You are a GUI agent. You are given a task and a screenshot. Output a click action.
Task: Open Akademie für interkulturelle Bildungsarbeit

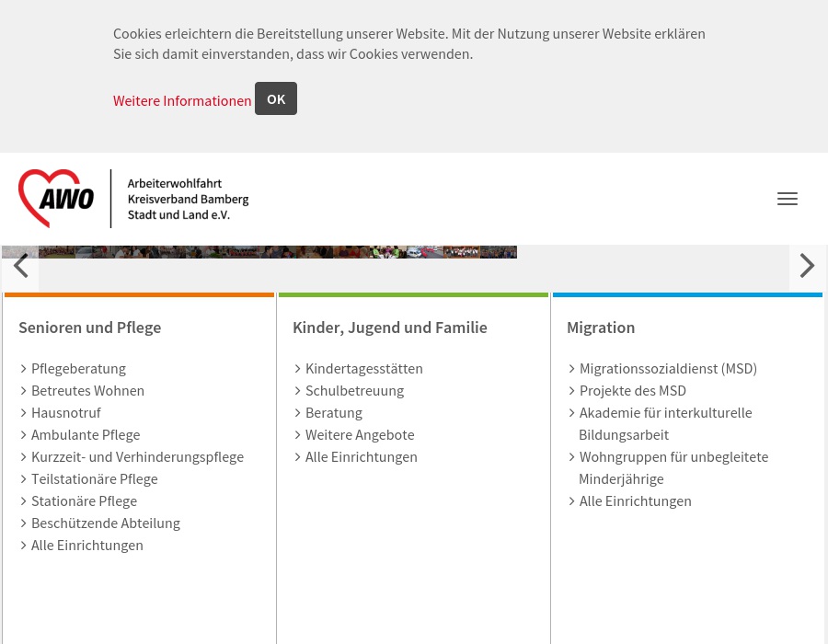point(665,413)
